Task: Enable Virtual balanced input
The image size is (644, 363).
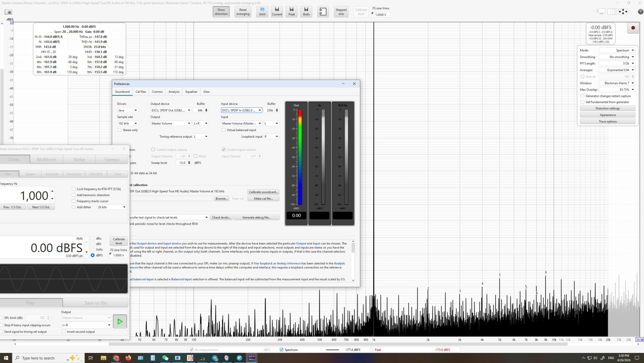Action: [x=224, y=130]
